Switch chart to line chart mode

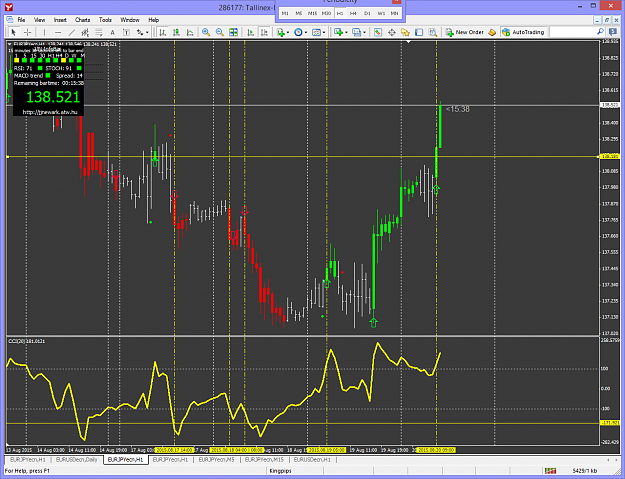[190, 32]
